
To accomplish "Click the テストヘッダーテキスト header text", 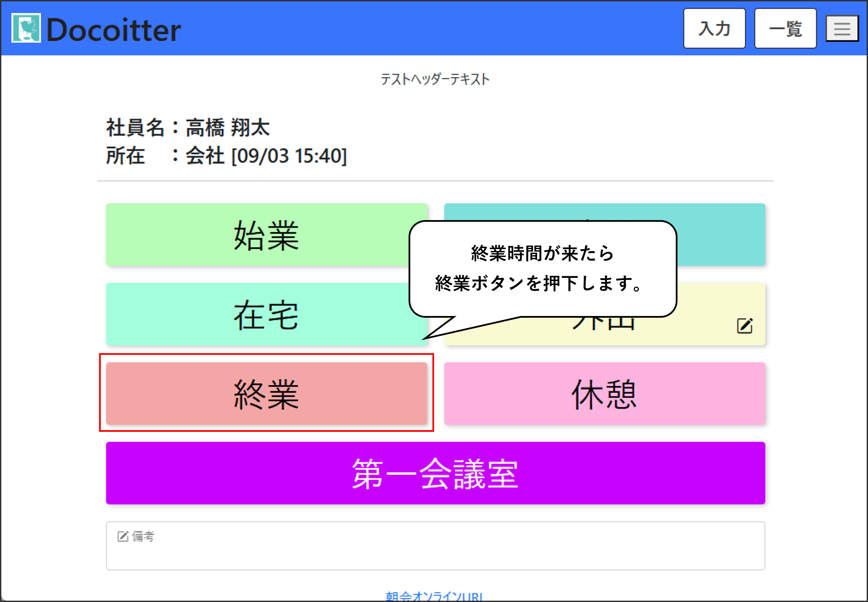I will (x=435, y=79).
